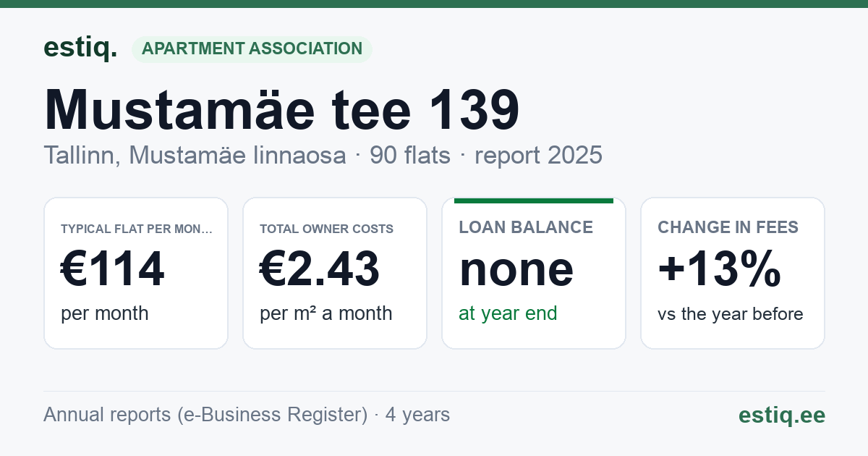Open the Total owner costs card

tap(335, 273)
